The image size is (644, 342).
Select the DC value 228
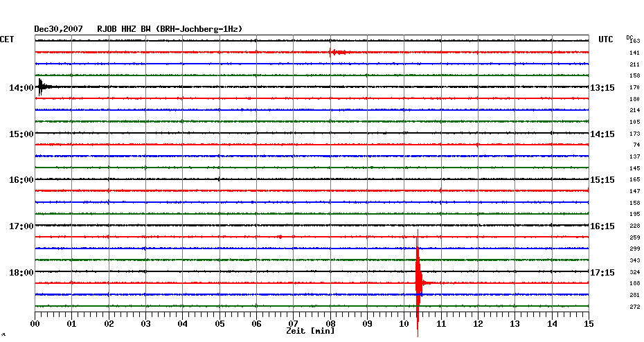[x=634, y=226]
